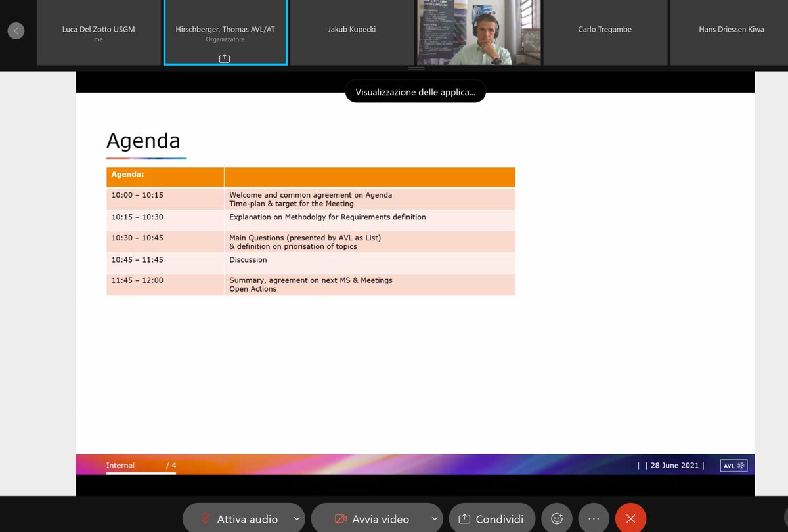Click the Visualizzazione delle applica... pill
Viewport: 788px width, 532px height.
(x=415, y=92)
